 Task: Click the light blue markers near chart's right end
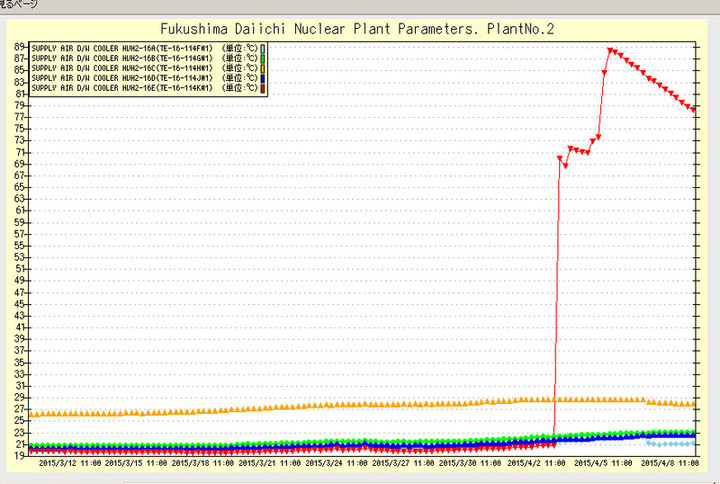coord(670,443)
